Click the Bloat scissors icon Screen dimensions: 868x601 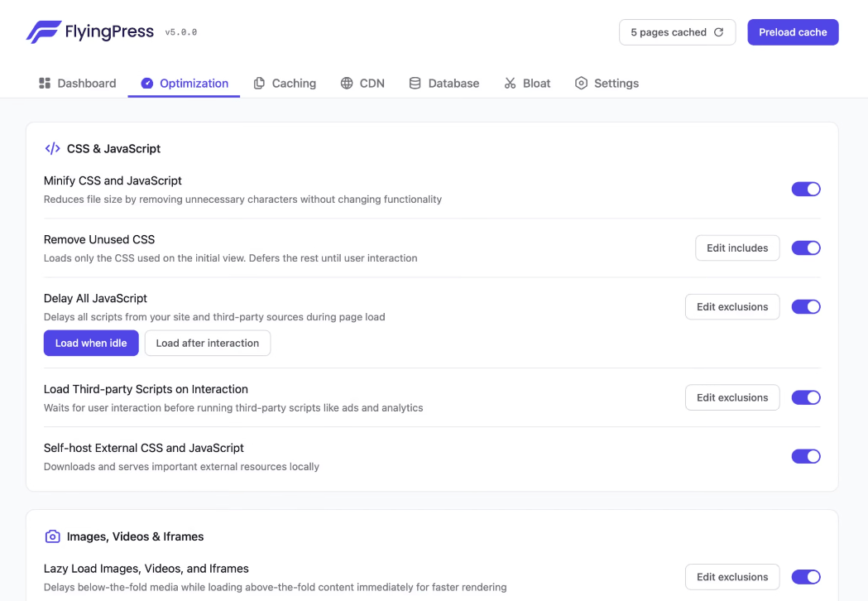pyautogui.click(x=510, y=83)
